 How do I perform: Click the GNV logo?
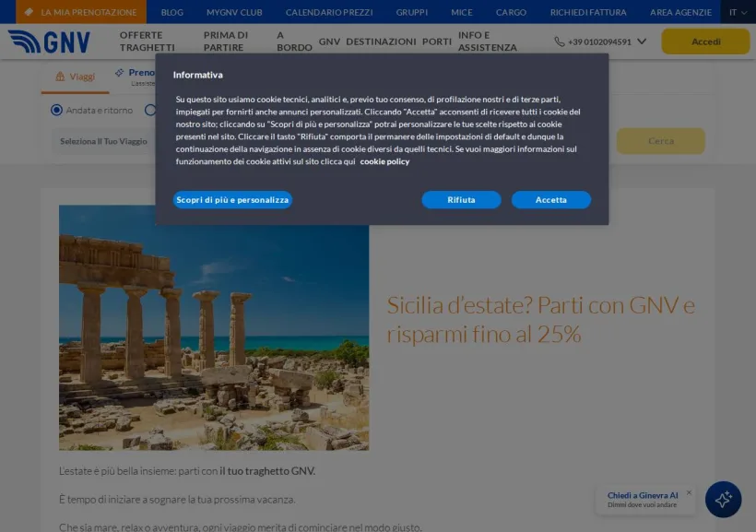[49, 42]
